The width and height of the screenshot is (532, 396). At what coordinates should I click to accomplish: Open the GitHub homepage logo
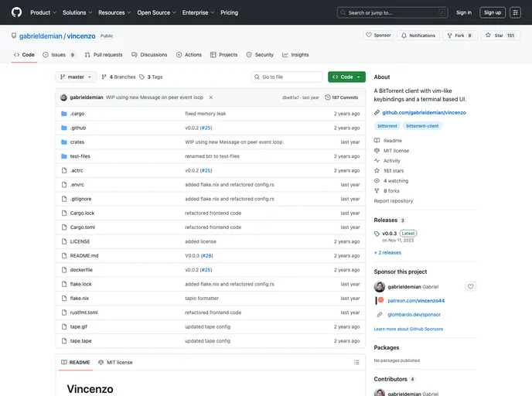pyautogui.click(x=16, y=12)
